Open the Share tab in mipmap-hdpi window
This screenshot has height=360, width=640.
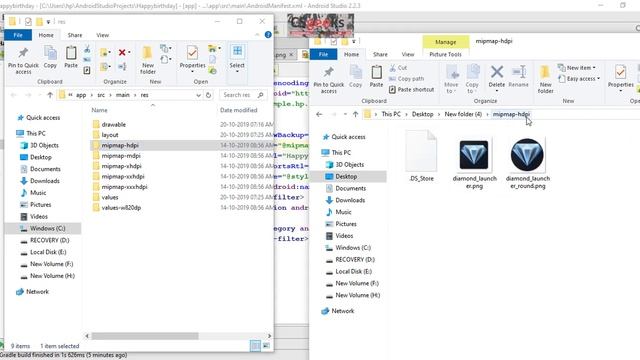pos(380,54)
